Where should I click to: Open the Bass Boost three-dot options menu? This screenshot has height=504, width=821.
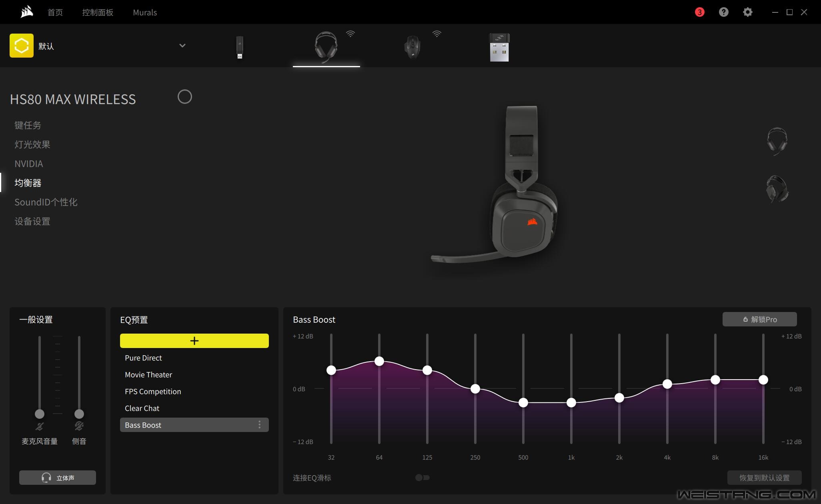point(259,425)
